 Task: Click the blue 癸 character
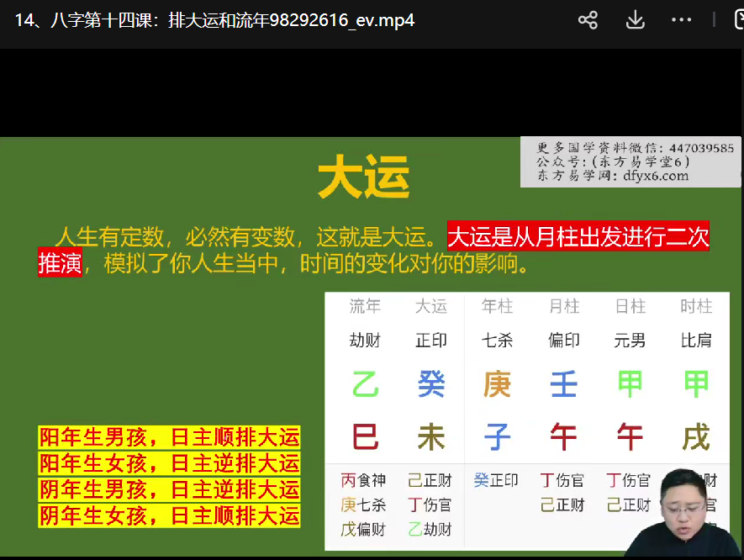point(431,384)
